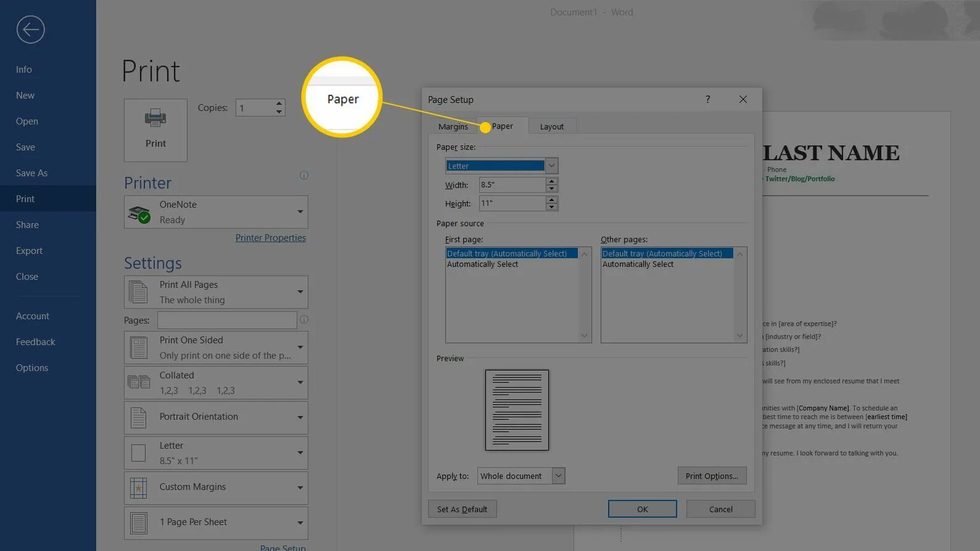The width and height of the screenshot is (980, 551).
Task: Click the printer icon Print button
Action: tap(155, 130)
